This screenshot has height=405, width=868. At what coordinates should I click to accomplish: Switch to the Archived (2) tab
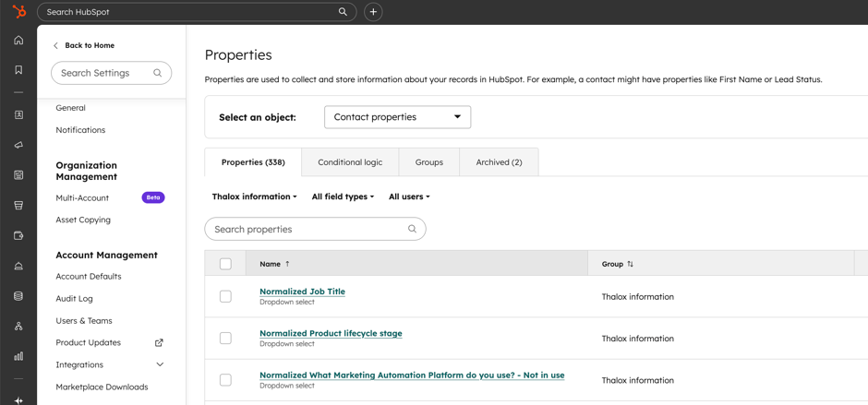[499, 162]
